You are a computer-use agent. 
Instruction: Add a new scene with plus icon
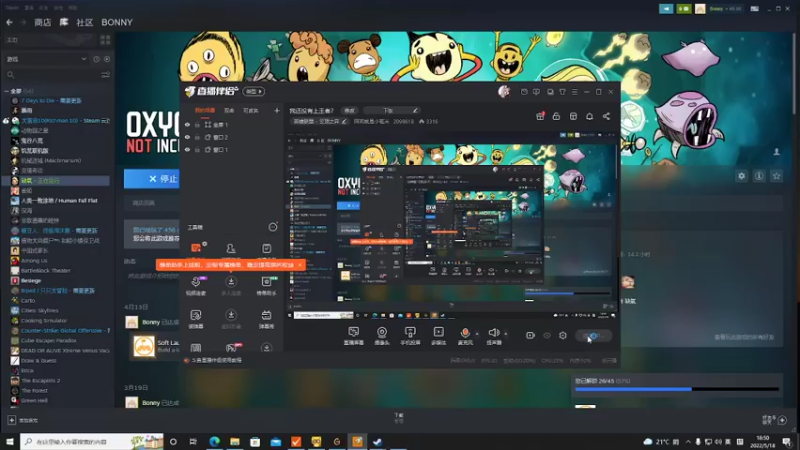277,110
